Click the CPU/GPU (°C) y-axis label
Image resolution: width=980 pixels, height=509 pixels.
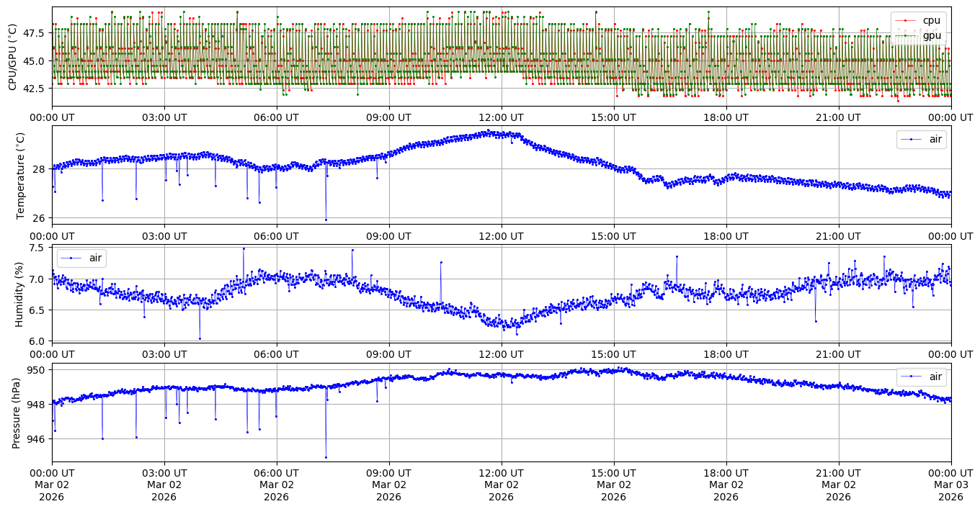point(12,57)
